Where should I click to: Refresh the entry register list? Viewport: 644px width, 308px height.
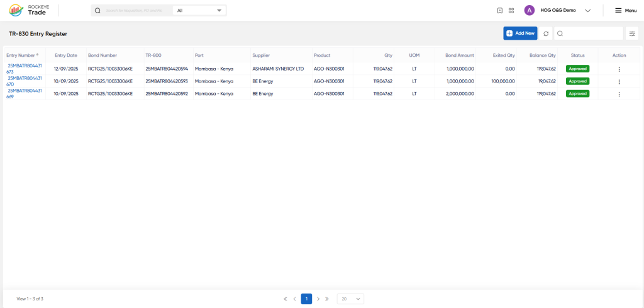pyautogui.click(x=546, y=33)
